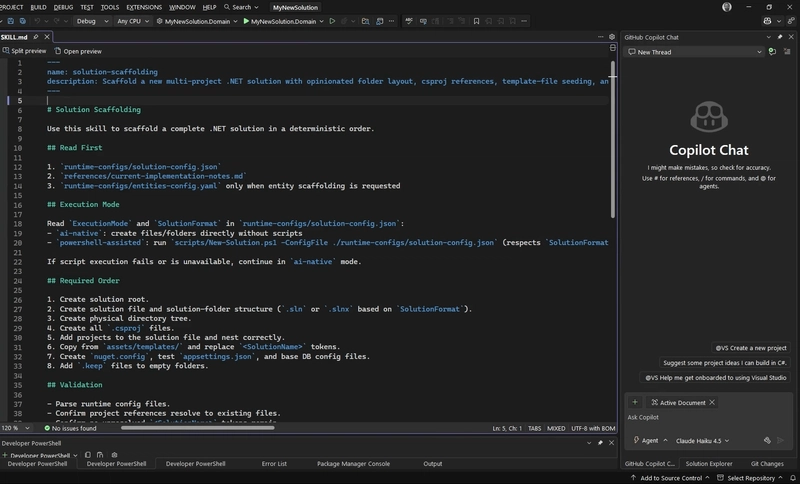
Task: Start debugging with the green play button
Action: click(x=247, y=21)
